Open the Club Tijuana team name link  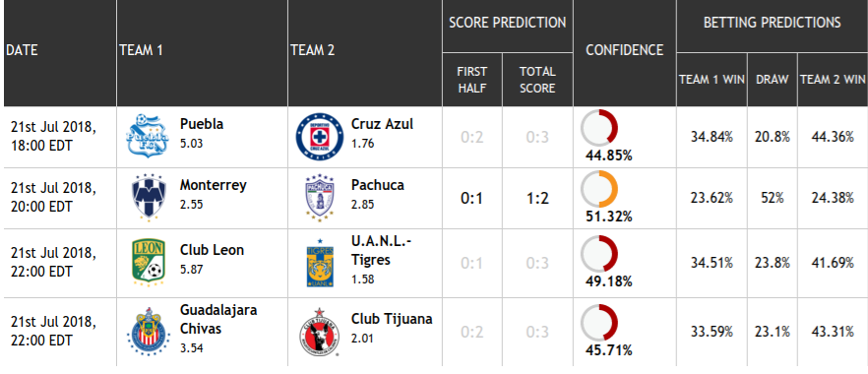click(392, 319)
